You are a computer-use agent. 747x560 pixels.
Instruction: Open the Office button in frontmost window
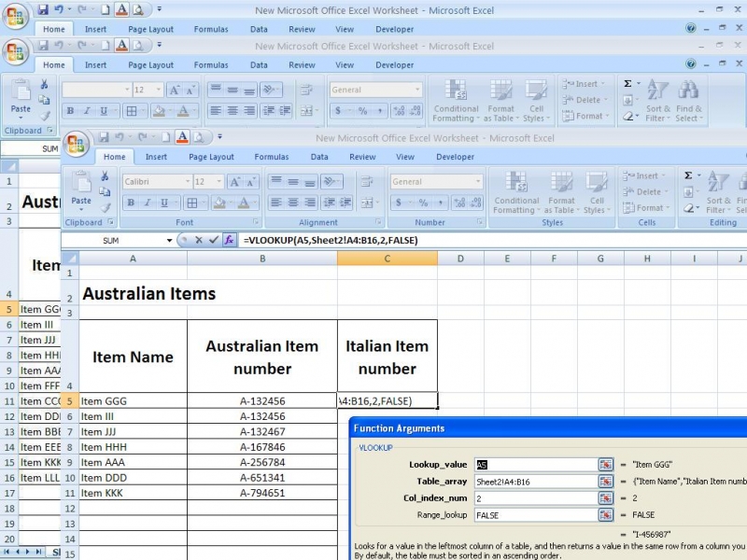point(77,145)
